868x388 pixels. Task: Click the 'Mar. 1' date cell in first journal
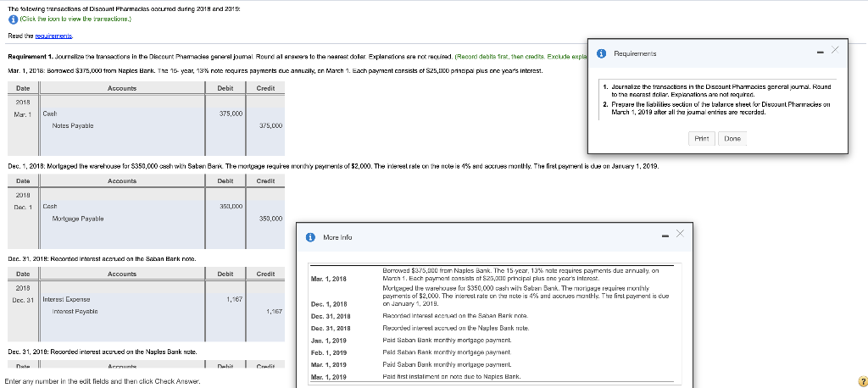pyautogui.click(x=23, y=114)
